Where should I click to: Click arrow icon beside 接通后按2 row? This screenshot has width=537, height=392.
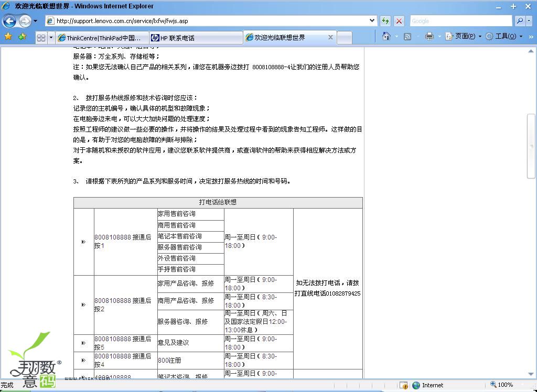pos(83,304)
